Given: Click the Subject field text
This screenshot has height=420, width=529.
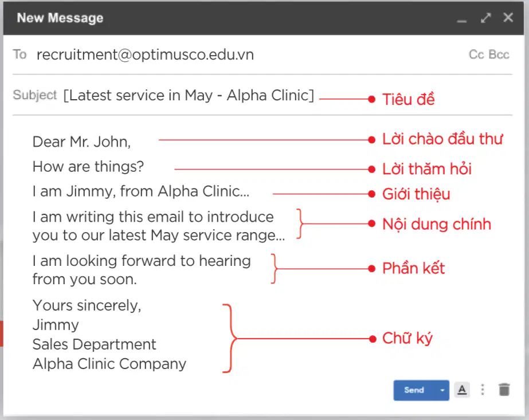Looking at the screenshot, I should 189,96.
